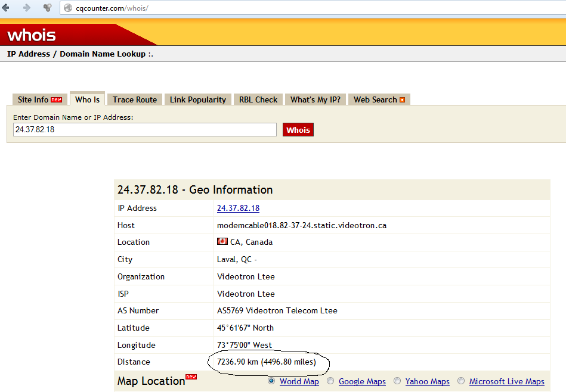The image size is (566, 392).
Task: Open the Site Info tab
Action: pyautogui.click(x=40, y=99)
